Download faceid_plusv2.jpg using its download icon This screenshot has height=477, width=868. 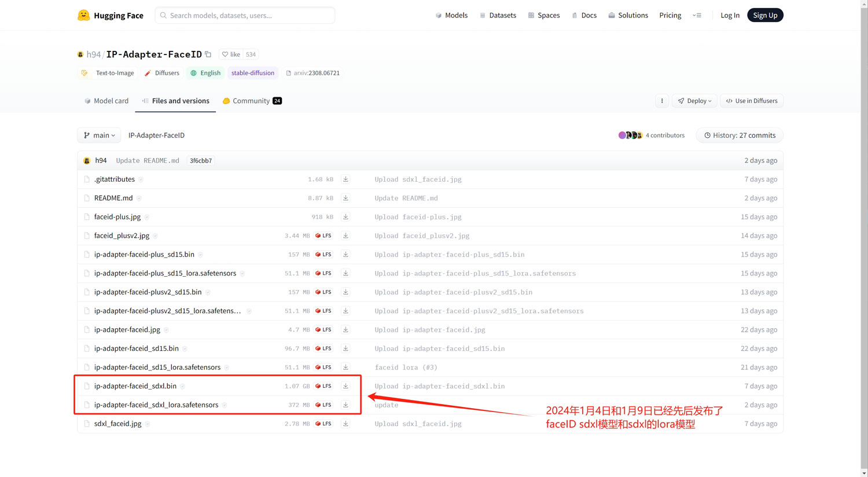(345, 236)
